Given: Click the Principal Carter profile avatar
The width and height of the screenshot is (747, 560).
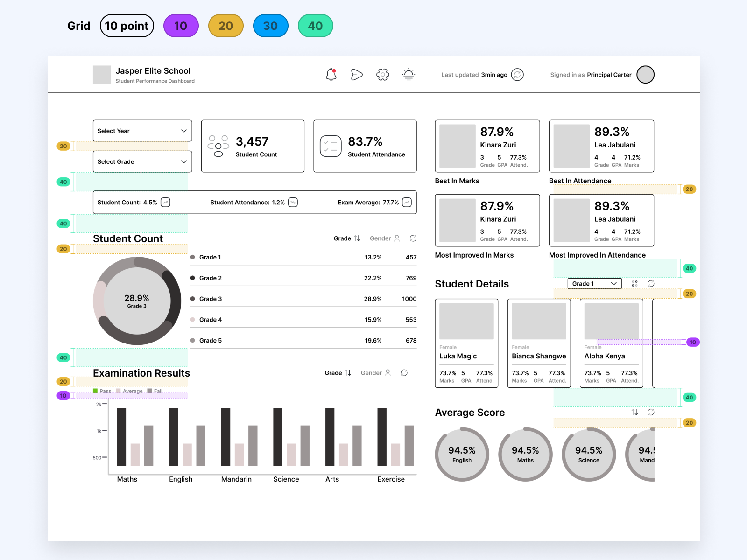Looking at the screenshot, I should 645,74.
